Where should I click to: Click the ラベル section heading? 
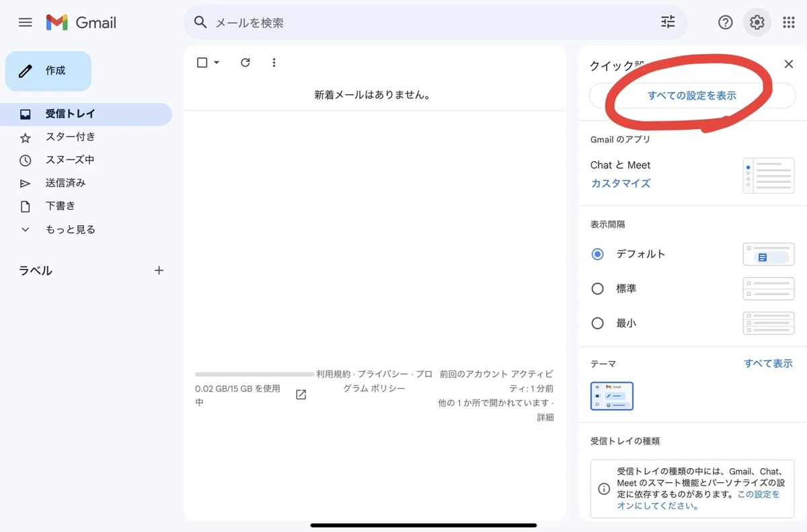click(36, 270)
